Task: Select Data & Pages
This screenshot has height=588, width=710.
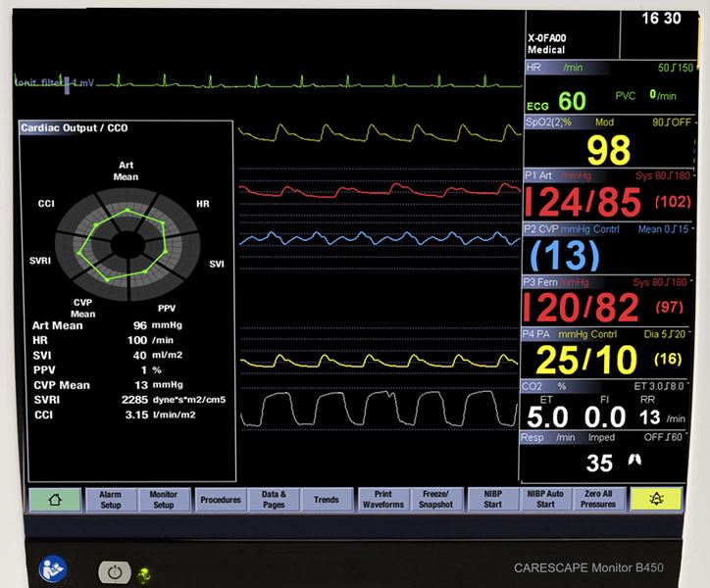Action: click(274, 499)
